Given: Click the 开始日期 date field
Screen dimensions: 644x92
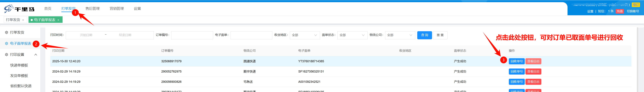Looking at the screenshot, I should click(86, 35).
